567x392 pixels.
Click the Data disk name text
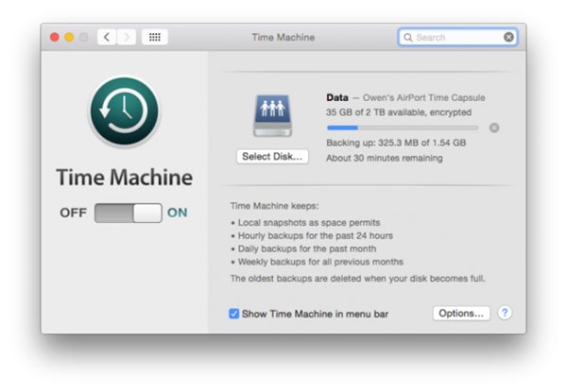(x=337, y=97)
